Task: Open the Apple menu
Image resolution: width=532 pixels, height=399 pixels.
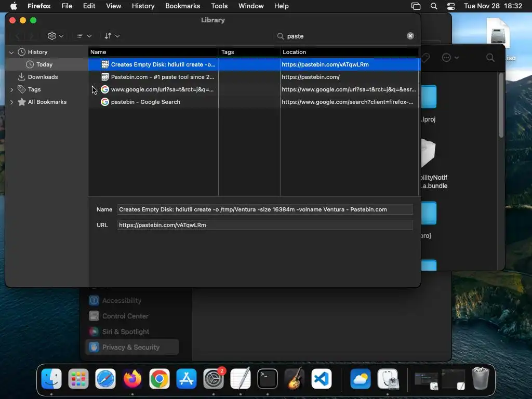Action: pos(14,6)
